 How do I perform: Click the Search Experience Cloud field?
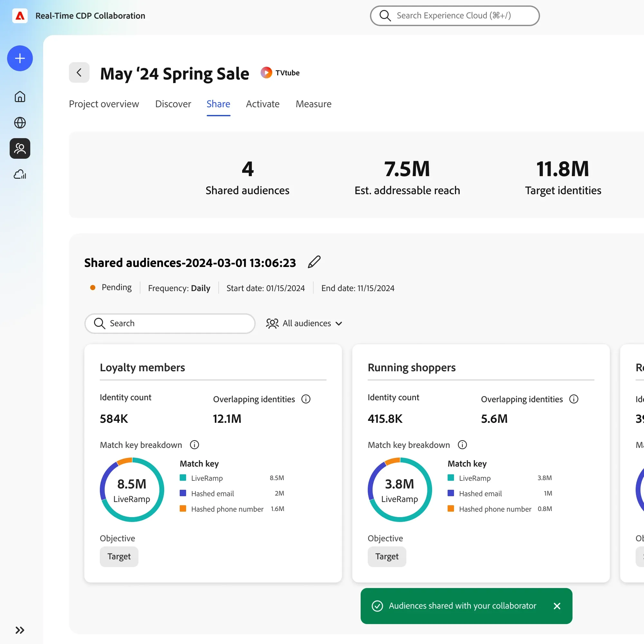454,16
